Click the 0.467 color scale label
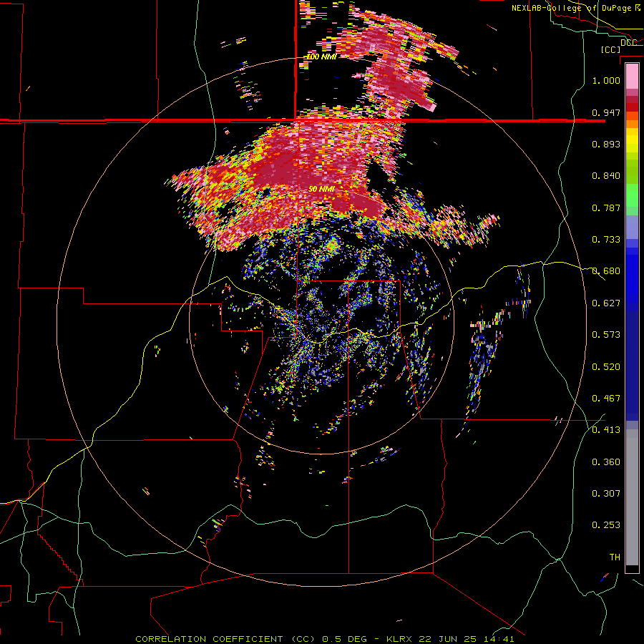Viewport: 644px width, 644px height. point(606,399)
